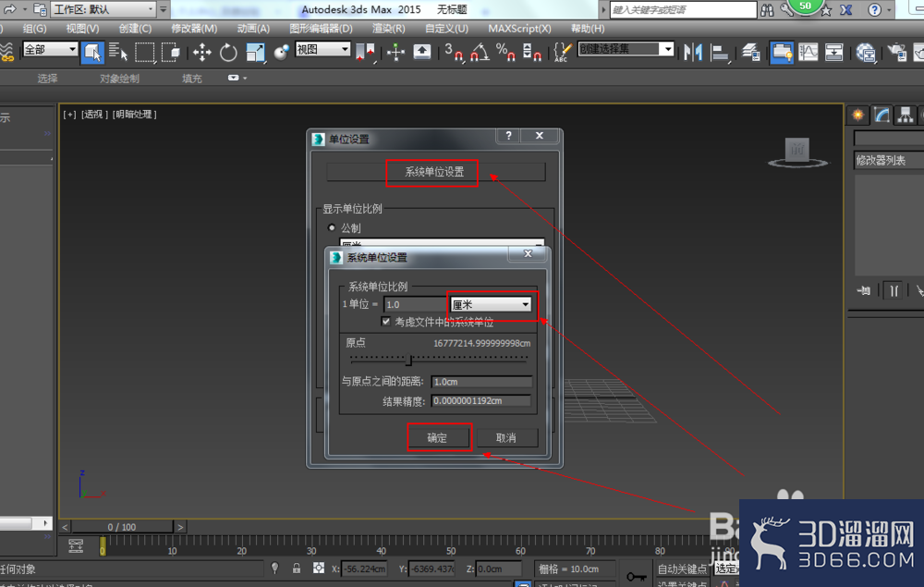The height and width of the screenshot is (587, 924).
Task: Click the Select and Place tool
Action: (281, 53)
